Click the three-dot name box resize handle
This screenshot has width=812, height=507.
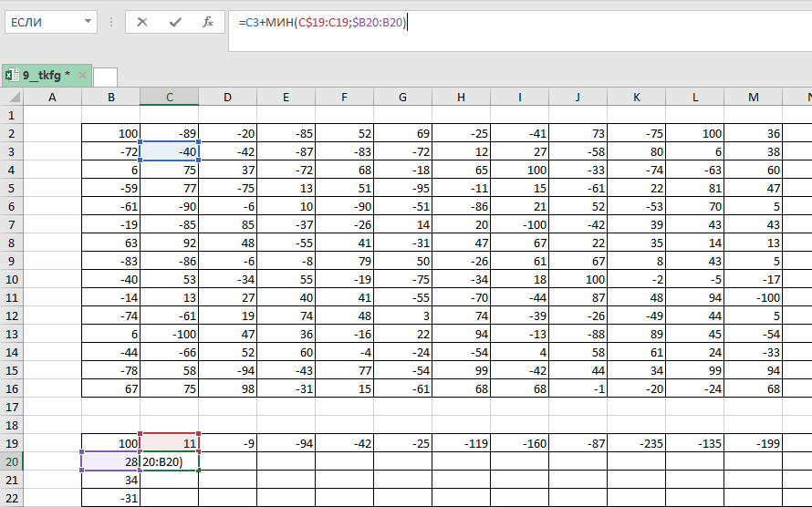pos(110,22)
